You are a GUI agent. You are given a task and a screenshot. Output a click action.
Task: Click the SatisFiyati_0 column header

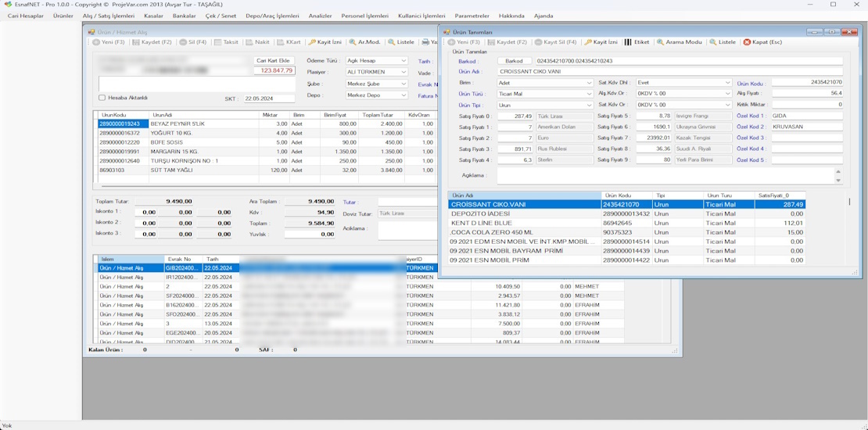pos(780,195)
